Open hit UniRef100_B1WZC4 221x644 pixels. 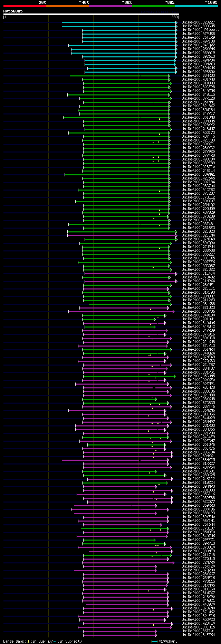pyautogui.click(x=198, y=482)
